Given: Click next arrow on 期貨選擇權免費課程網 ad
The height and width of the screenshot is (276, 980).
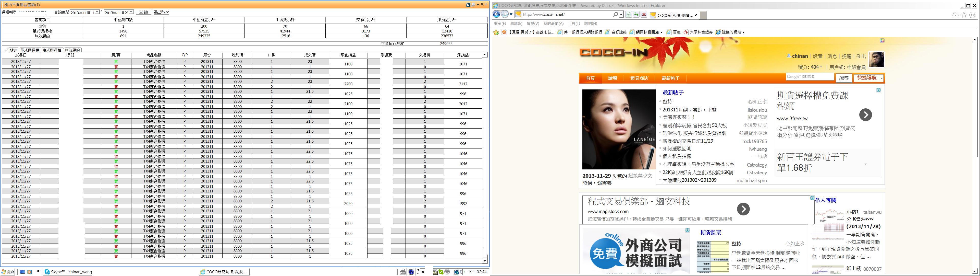Looking at the screenshot, I should point(865,115).
